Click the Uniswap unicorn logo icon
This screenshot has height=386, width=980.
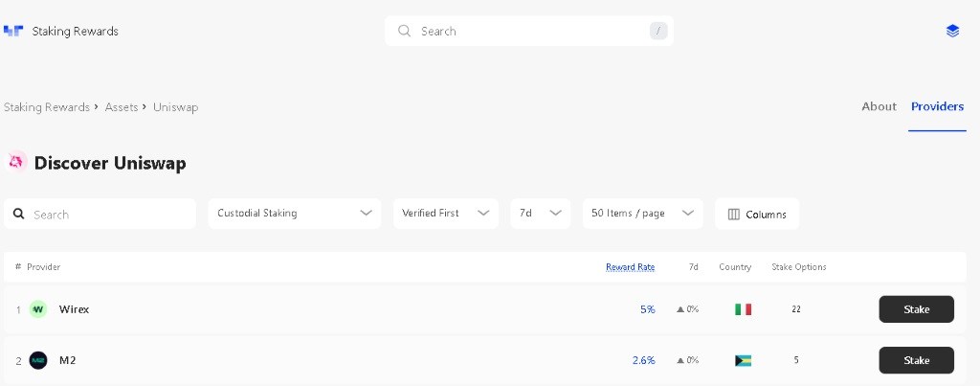(x=16, y=162)
